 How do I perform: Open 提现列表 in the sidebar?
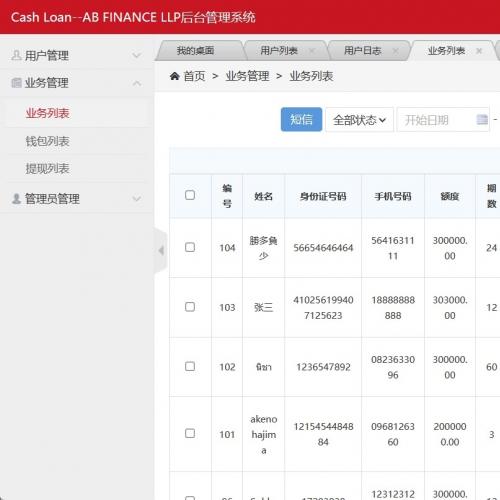click(x=48, y=169)
